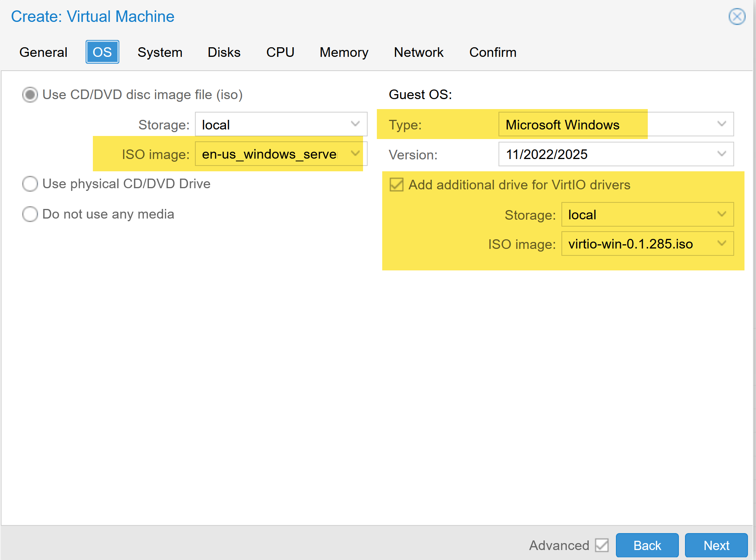
Task: Open the Confirm tab
Action: [x=492, y=52]
